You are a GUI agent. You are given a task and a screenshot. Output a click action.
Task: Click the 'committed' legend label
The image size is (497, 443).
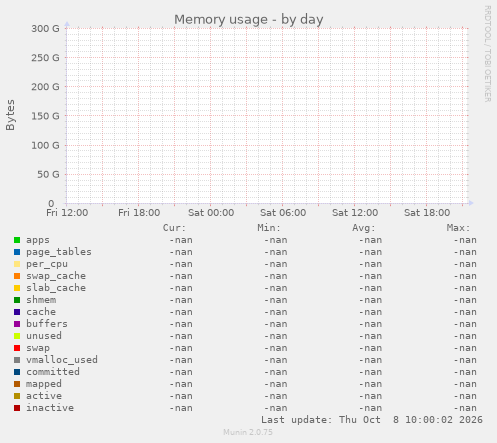[x=53, y=372]
